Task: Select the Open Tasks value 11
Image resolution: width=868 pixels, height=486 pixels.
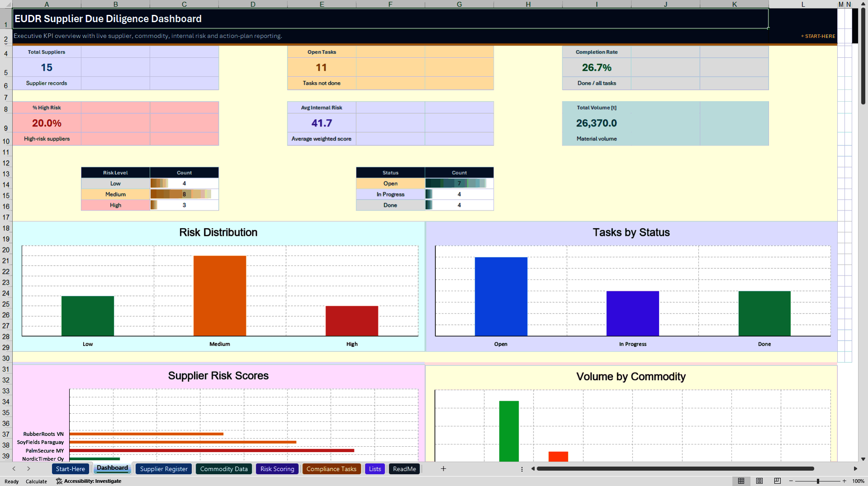Action: 321,67
